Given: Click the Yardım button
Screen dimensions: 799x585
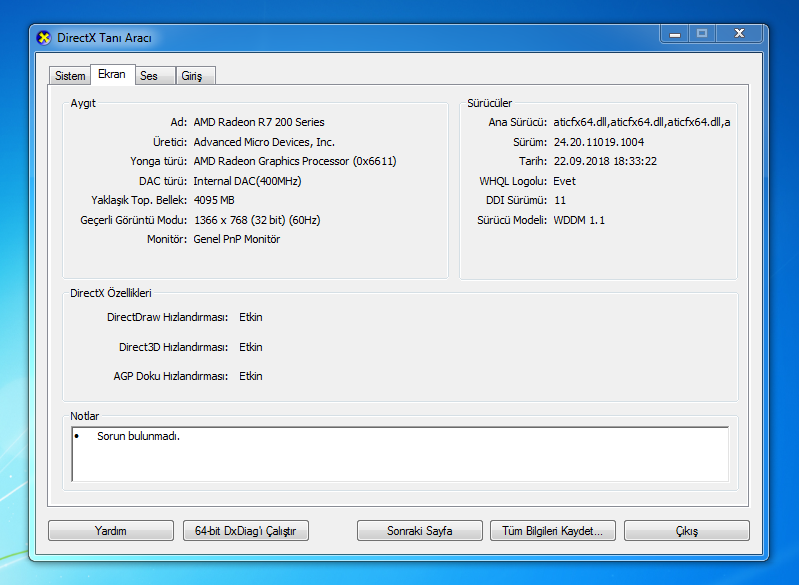Looking at the screenshot, I should [x=111, y=530].
